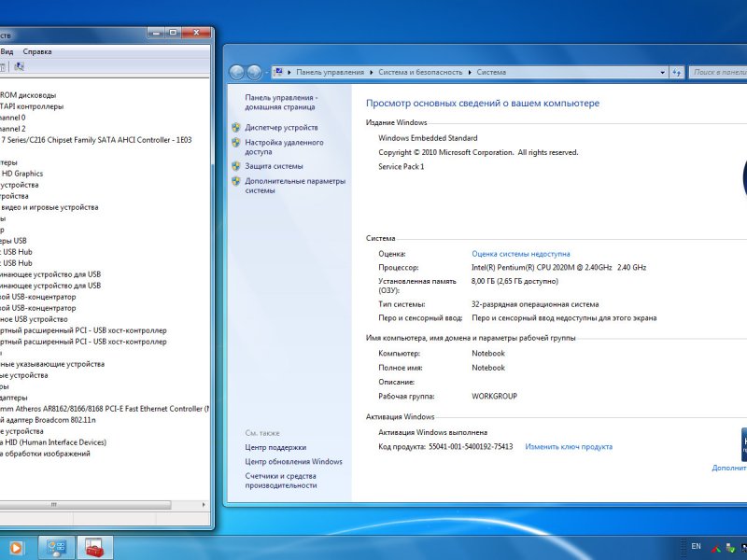Open Панель управления - домашняя страница link

281,103
